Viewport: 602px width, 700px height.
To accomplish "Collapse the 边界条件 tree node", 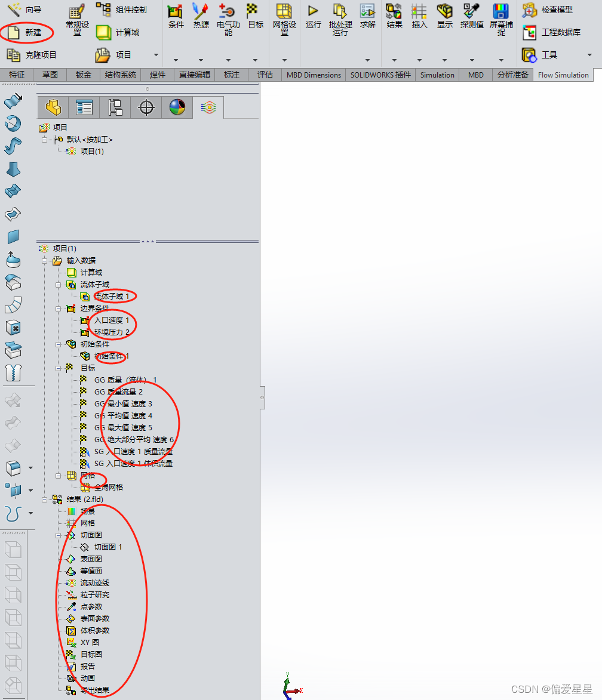I will point(58,309).
